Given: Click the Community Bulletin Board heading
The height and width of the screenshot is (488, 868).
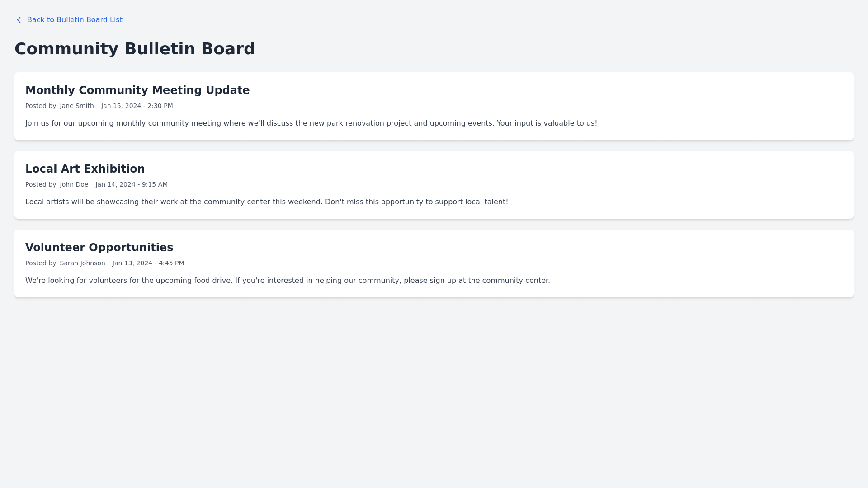Looking at the screenshot, I should [x=135, y=49].
